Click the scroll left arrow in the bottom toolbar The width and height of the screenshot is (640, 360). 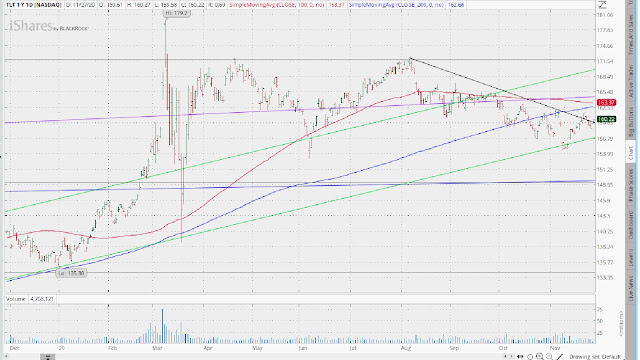click(x=506, y=357)
